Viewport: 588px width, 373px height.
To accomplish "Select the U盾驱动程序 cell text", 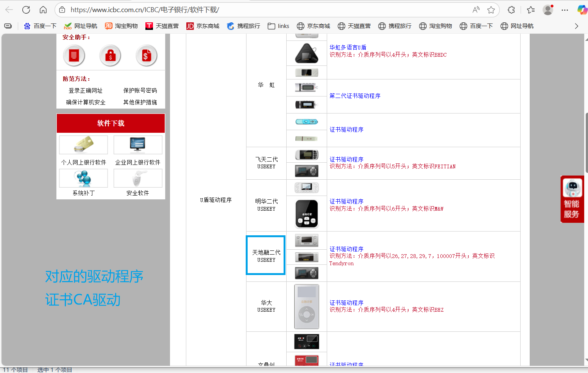I will (x=216, y=200).
